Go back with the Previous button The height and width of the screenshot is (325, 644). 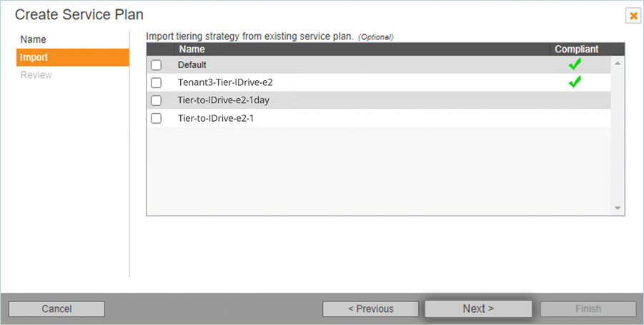tap(370, 309)
